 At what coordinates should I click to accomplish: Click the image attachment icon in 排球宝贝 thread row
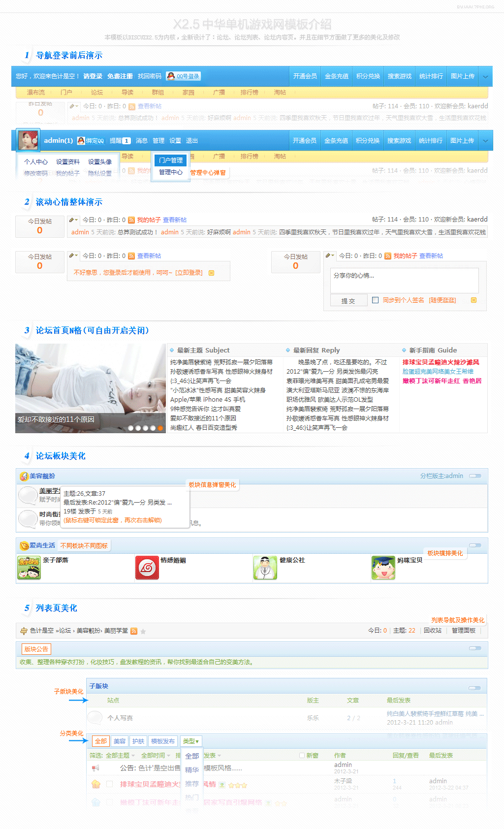[222, 785]
